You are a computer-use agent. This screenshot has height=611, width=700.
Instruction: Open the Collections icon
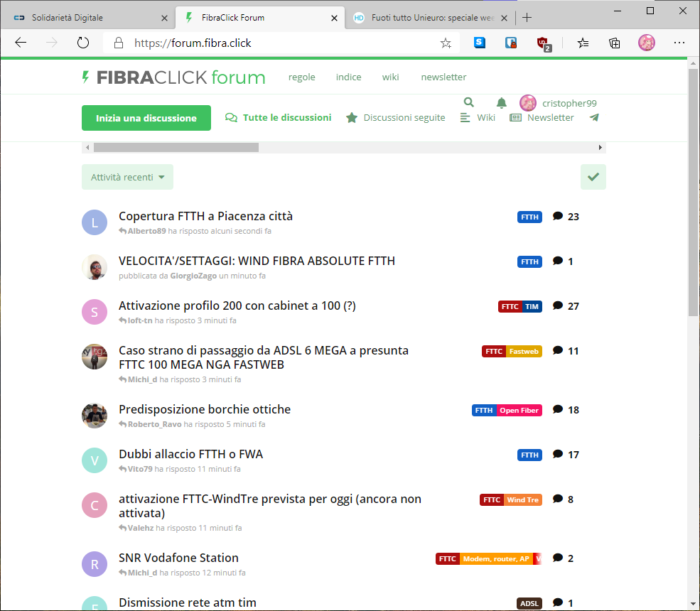(615, 43)
